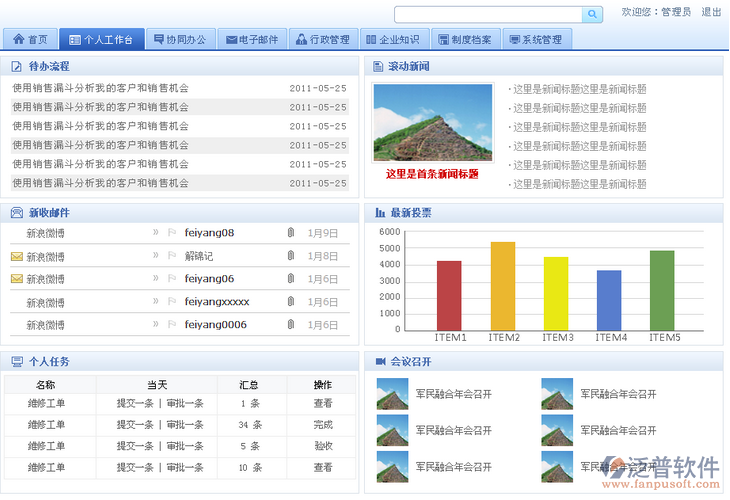
Task: Click the 会议召开 video camera header icon
Action: [x=380, y=361]
